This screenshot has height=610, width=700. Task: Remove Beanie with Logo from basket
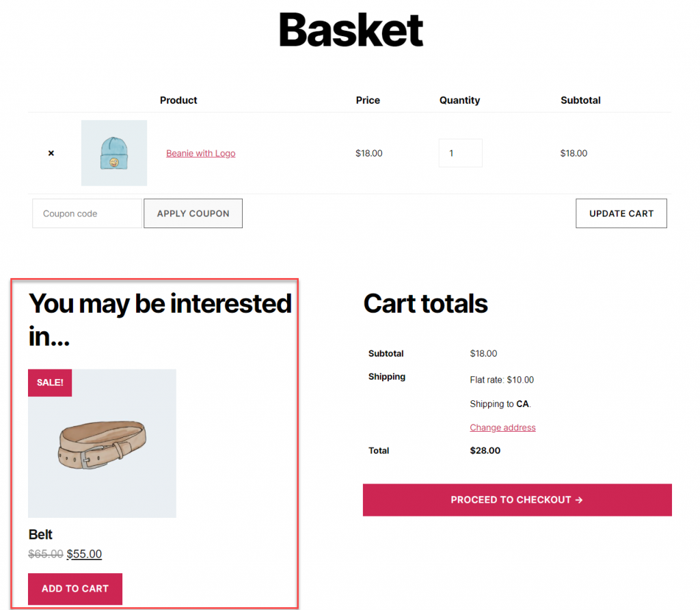point(51,153)
